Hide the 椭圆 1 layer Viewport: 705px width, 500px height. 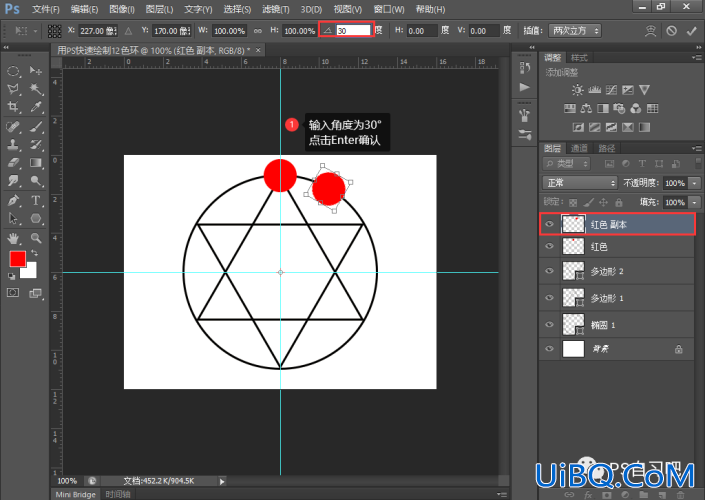pyautogui.click(x=549, y=324)
